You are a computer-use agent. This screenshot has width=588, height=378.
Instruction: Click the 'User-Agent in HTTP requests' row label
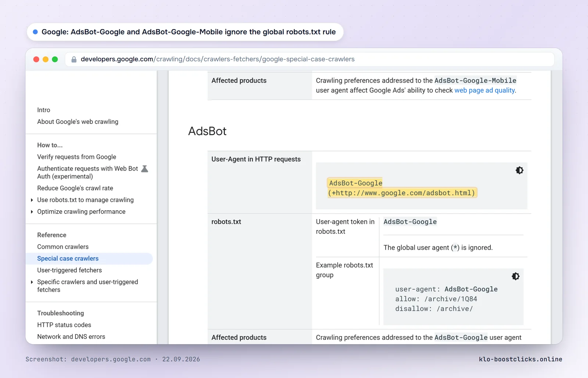(256, 159)
